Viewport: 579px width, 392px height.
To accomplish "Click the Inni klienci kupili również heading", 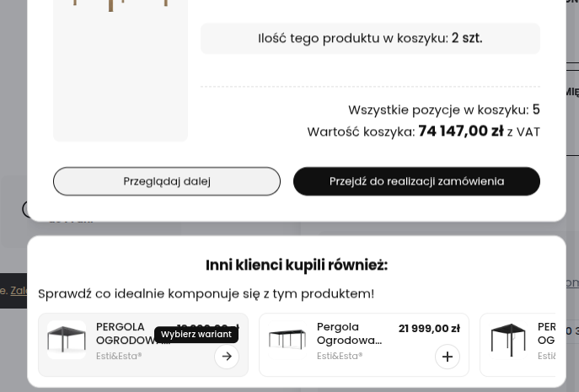I will point(297,266).
